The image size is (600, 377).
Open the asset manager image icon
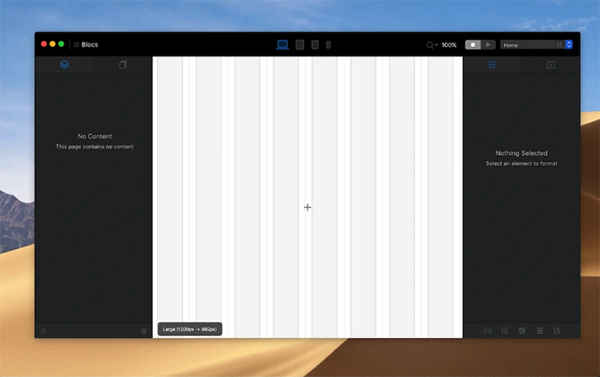pos(522,331)
